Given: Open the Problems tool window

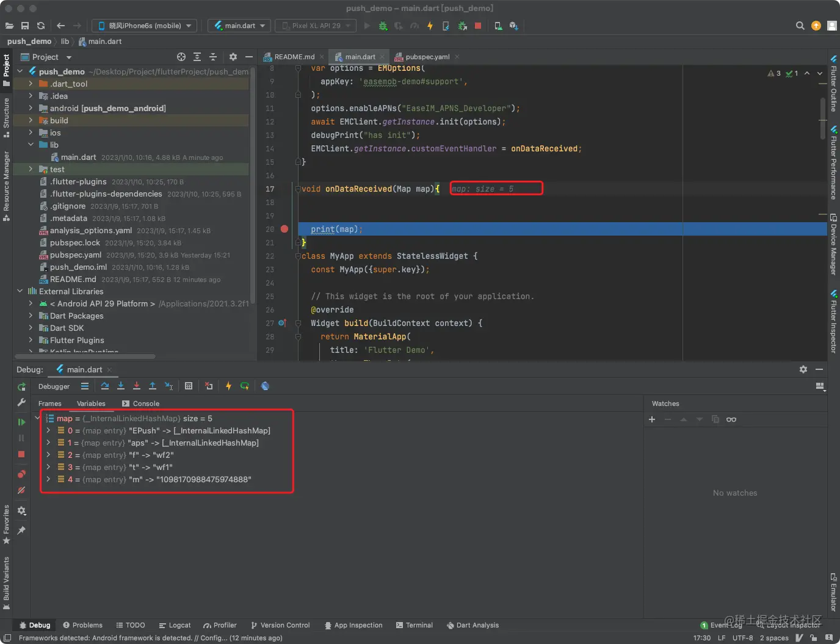Looking at the screenshot, I should tap(82, 625).
